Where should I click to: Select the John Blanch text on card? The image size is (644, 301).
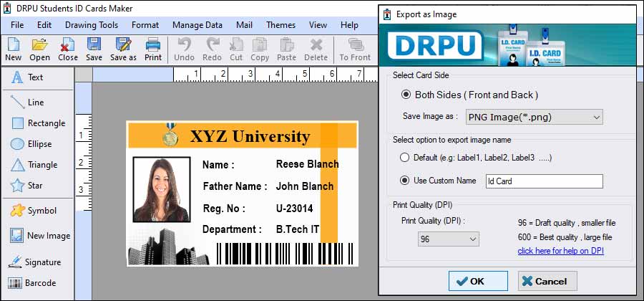[x=305, y=186]
